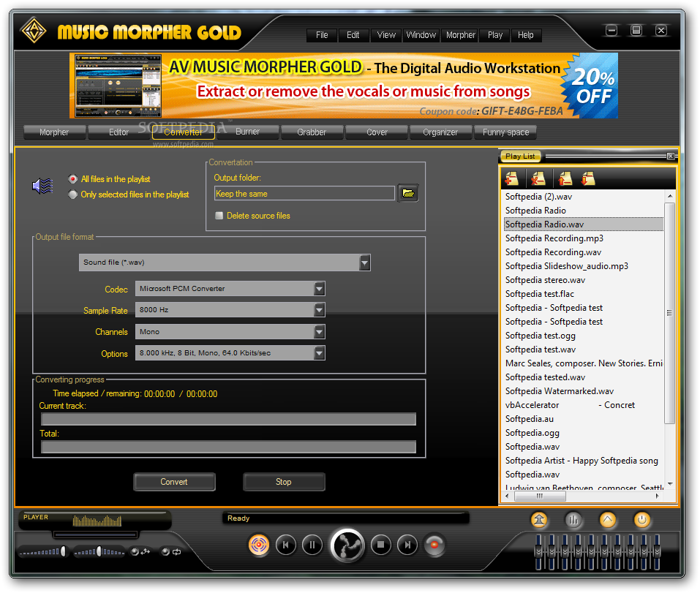Browse for output folder

tap(408, 193)
